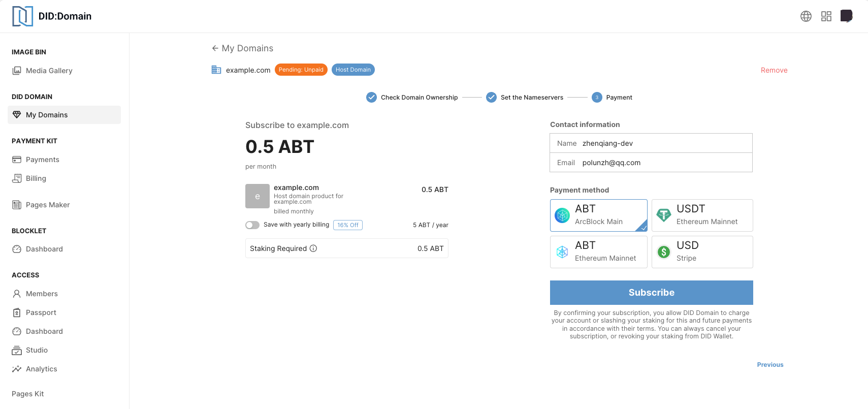Viewport: 868px width, 409px height.
Task: Go to My Domains menu item
Action: [47, 115]
